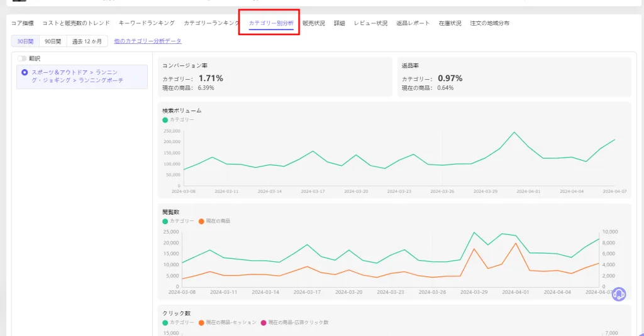
Task: Click the 返品率 heading
Action: click(410, 66)
